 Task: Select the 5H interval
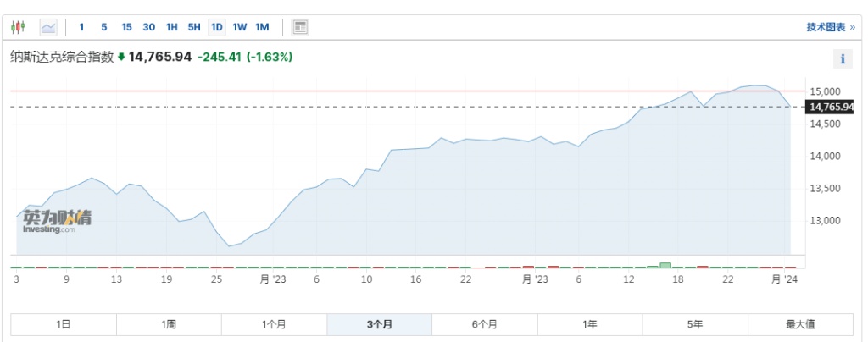click(x=194, y=27)
